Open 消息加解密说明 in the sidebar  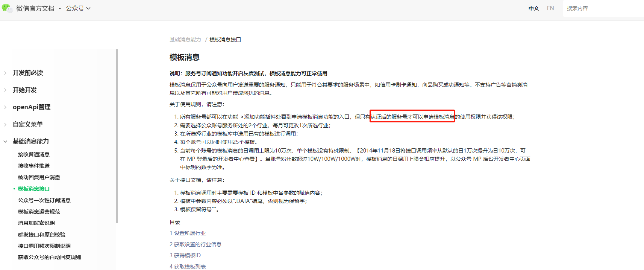pyautogui.click(x=36, y=223)
